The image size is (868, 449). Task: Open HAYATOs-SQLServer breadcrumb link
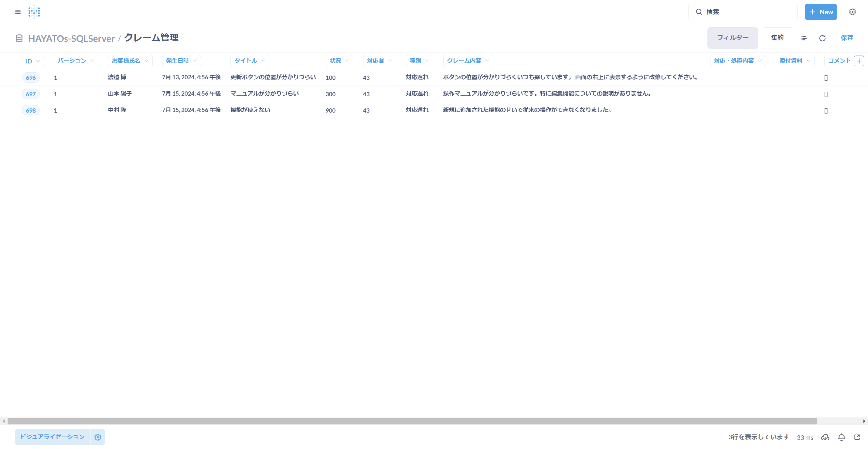click(71, 38)
